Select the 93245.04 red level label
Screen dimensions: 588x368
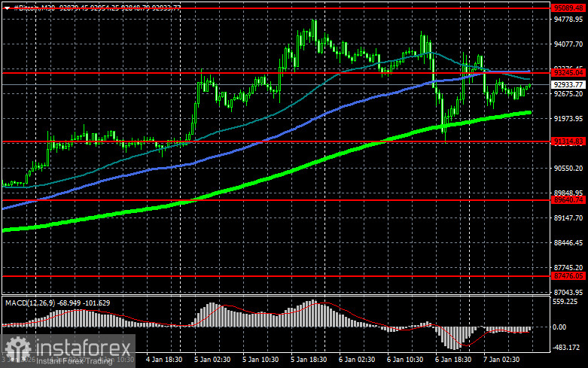pyautogui.click(x=568, y=73)
